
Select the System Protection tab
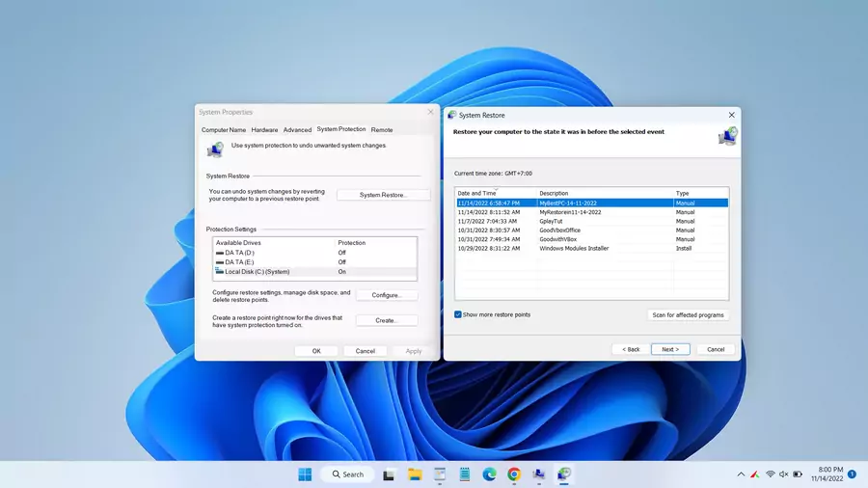click(341, 129)
